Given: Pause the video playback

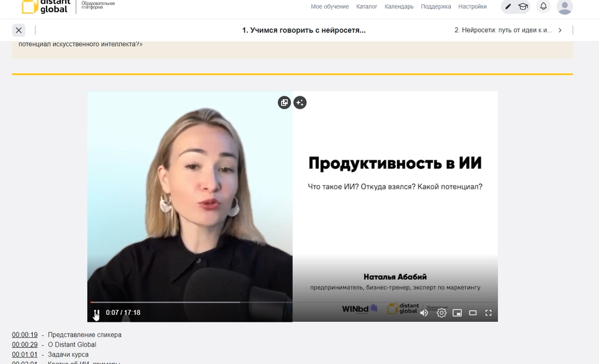Looking at the screenshot, I should click(x=97, y=312).
